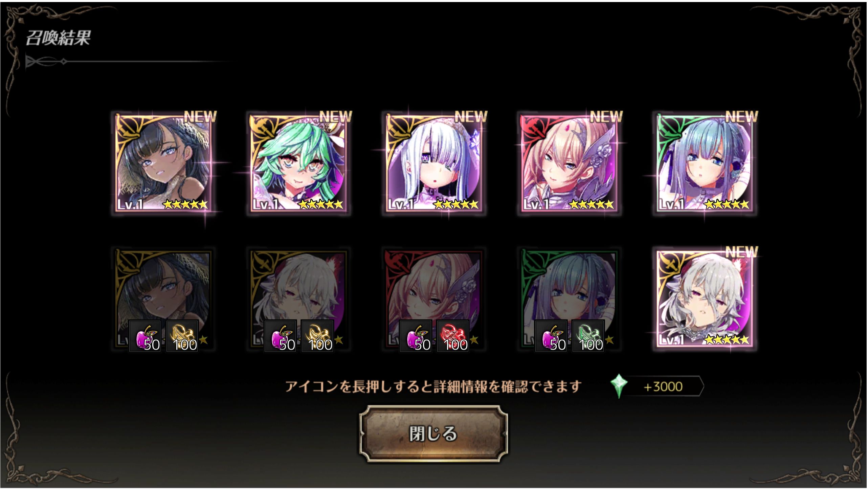The width and height of the screenshot is (868, 489).
Task: Click the green crystal +3000 indicator
Action: click(657, 386)
